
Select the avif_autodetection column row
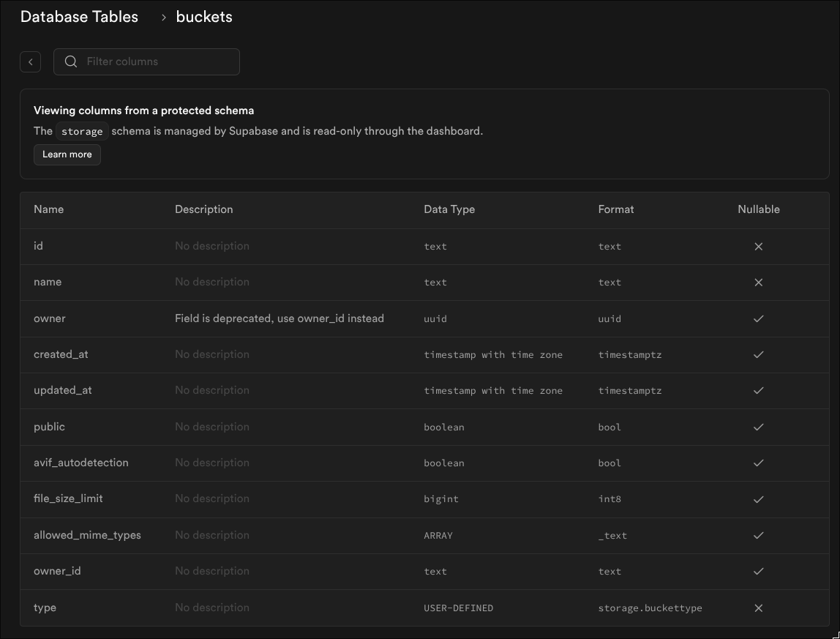click(x=81, y=463)
